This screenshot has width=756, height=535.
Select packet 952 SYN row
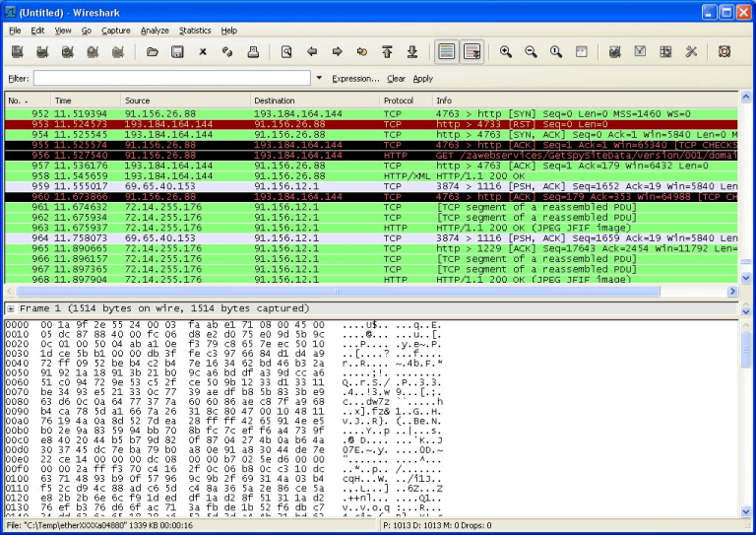[371, 114]
